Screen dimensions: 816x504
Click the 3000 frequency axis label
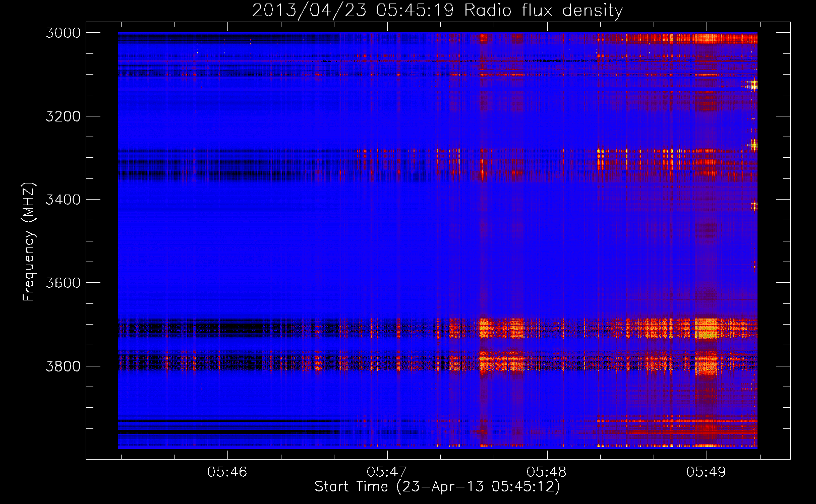point(63,33)
